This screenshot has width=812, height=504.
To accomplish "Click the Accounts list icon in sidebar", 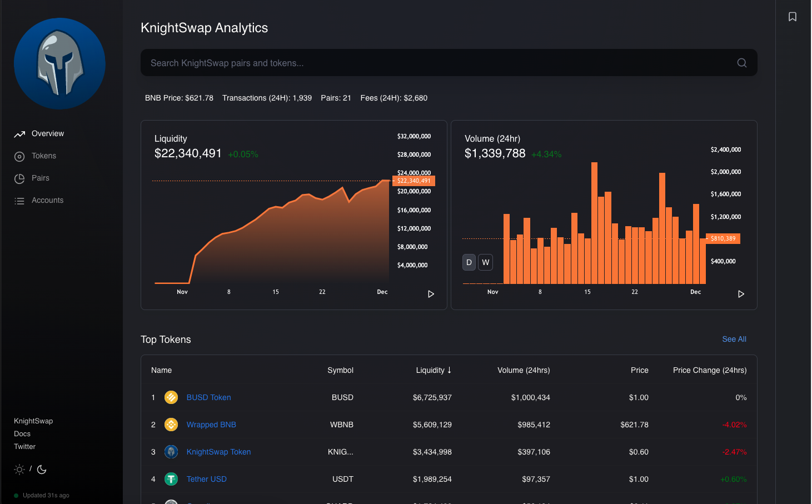I will pos(19,201).
